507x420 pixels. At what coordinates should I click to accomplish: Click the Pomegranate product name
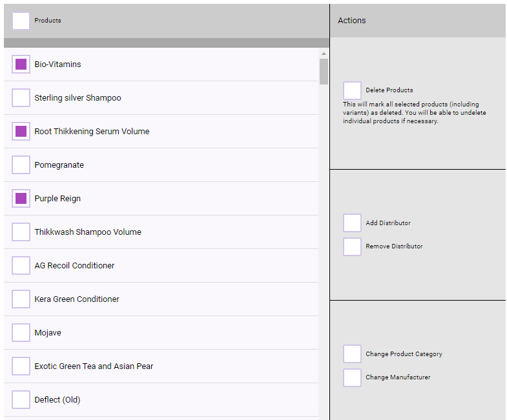click(x=59, y=165)
